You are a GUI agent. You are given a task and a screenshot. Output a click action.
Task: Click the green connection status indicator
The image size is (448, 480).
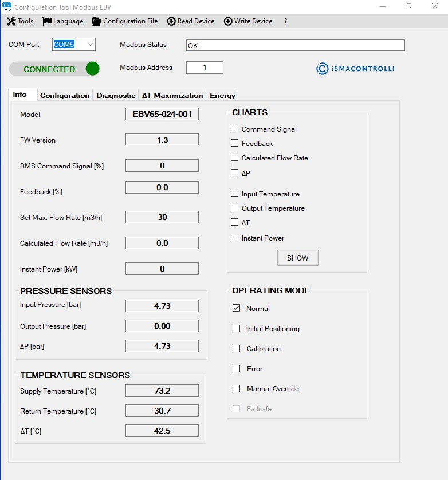click(92, 69)
